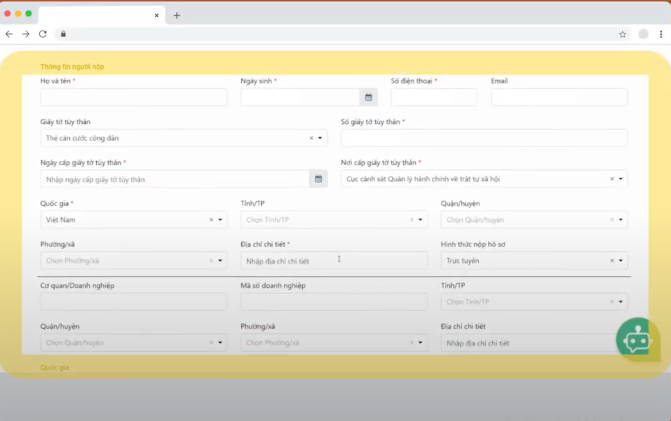Screen dimensions: 671x421
Task: Clear the Nơi cấp giấy tờ selection
Action: pyautogui.click(x=611, y=179)
